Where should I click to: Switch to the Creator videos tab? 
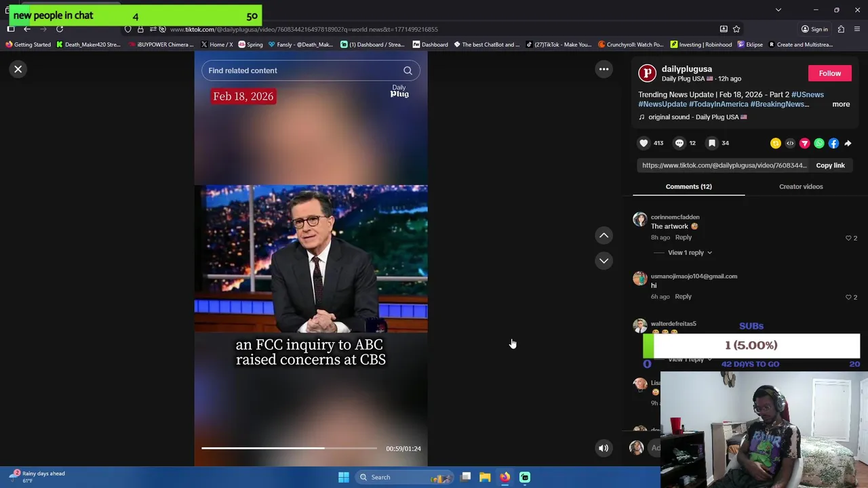(801, 186)
